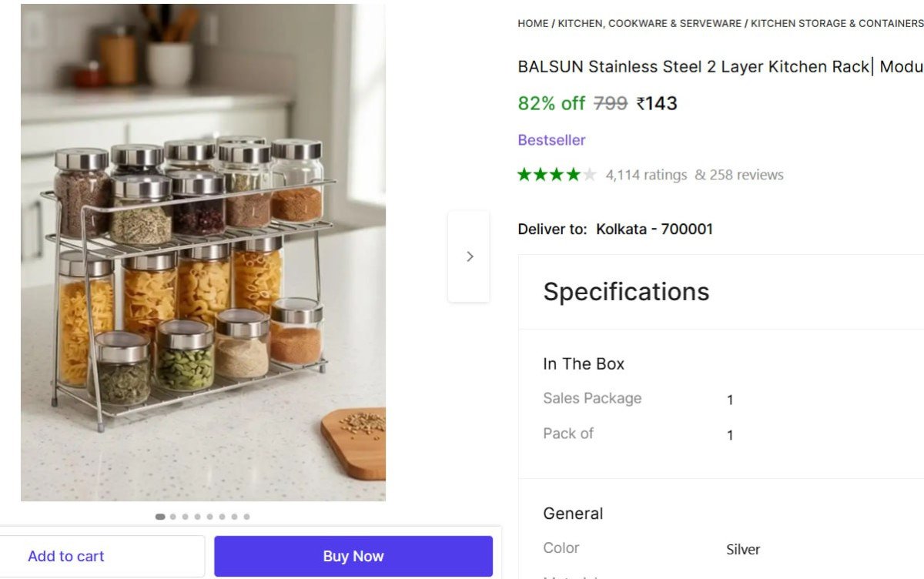Go to the fourth carousel dot
924x579 pixels.
tap(198, 517)
